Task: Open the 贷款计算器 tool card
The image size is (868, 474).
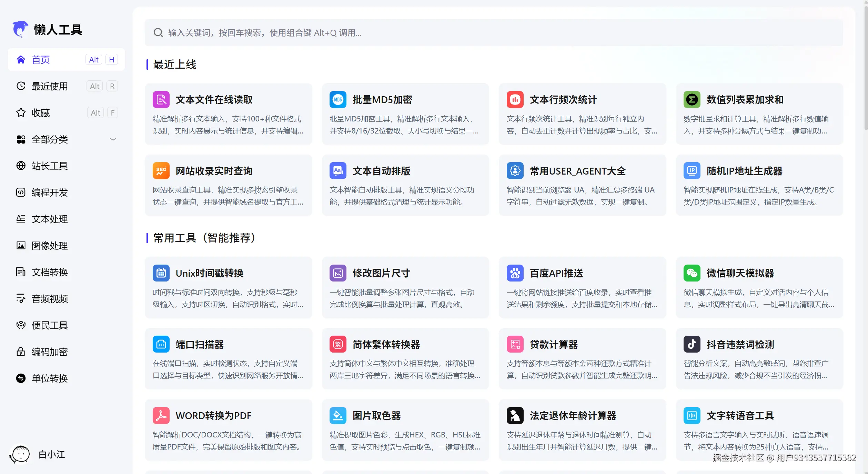Action: tap(582, 359)
